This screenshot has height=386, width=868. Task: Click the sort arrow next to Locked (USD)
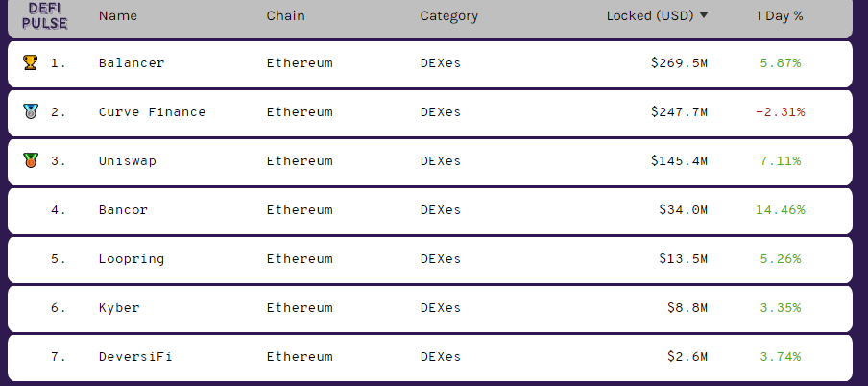pos(704,15)
